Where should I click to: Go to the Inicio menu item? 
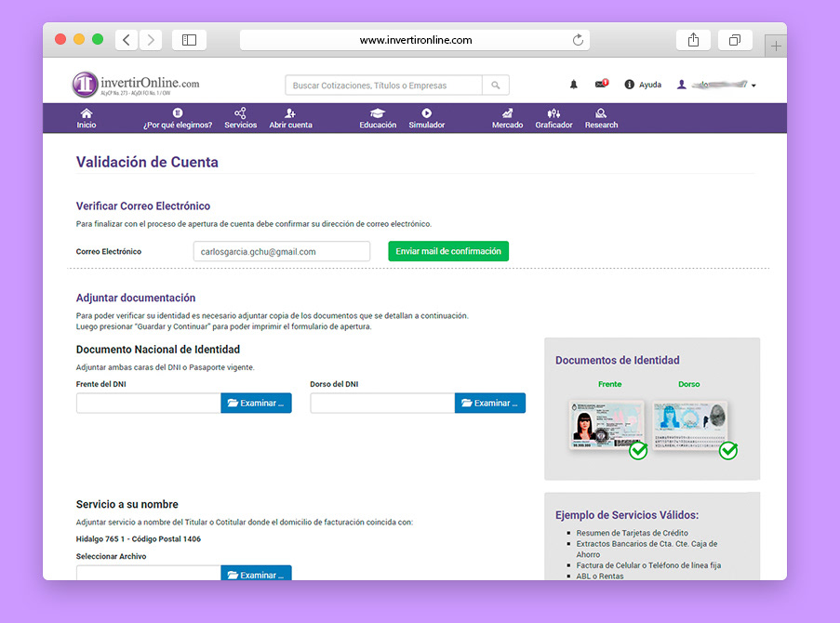click(x=87, y=118)
